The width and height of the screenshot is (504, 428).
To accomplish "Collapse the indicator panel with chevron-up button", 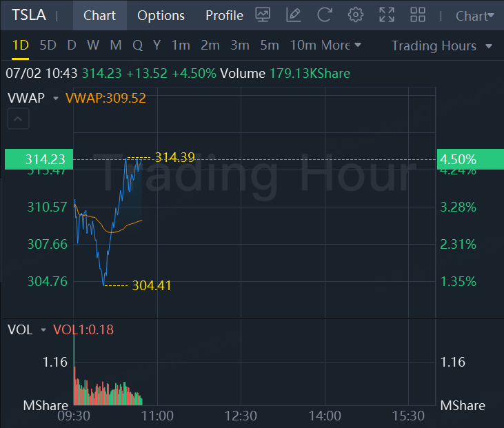I will coord(18,119).
